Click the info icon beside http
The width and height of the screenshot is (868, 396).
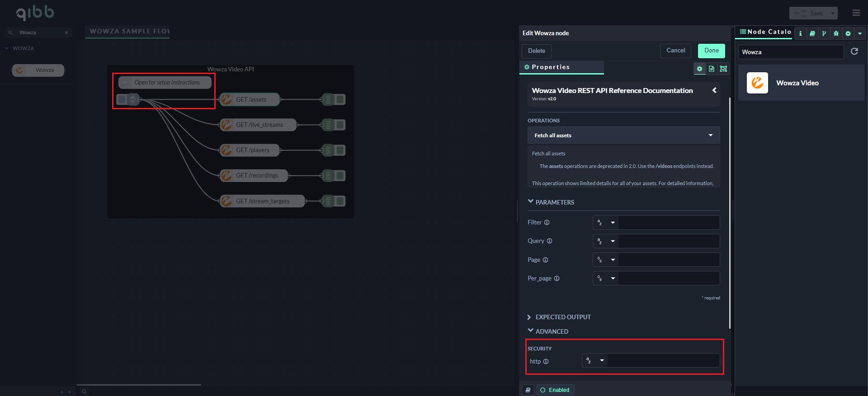tap(546, 362)
